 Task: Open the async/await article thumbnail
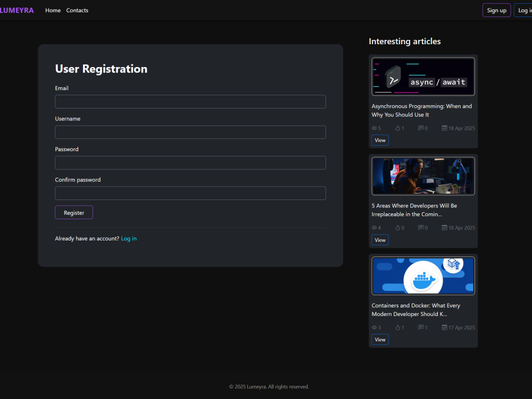click(x=423, y=76)
